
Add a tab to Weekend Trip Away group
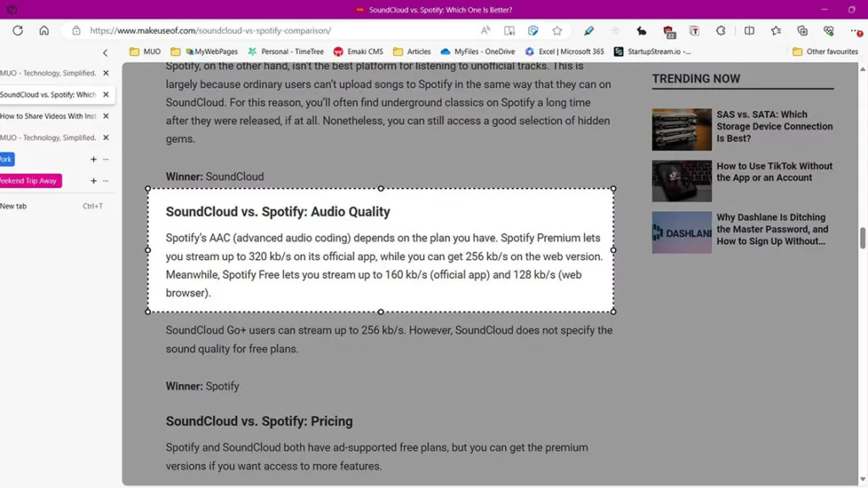93,181
